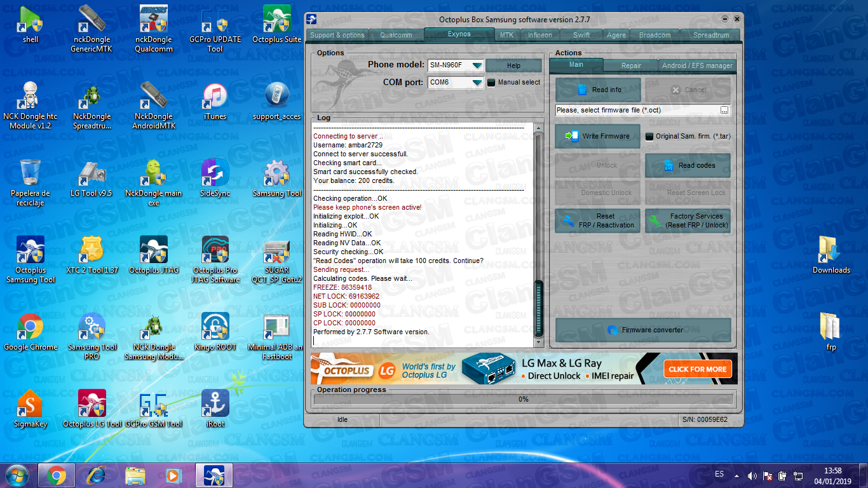The image size is (868, 488).
Task: Switch to MTK tab
Action: tap(506, 36)
